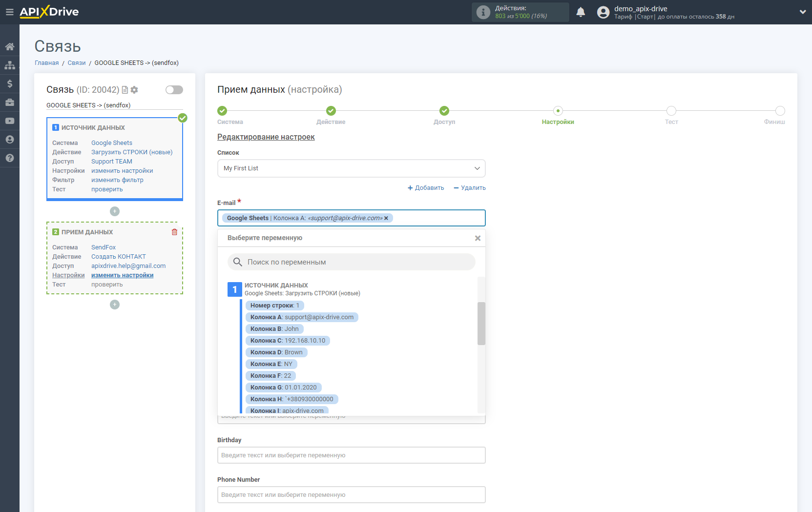Go to the Тест step

671,111
